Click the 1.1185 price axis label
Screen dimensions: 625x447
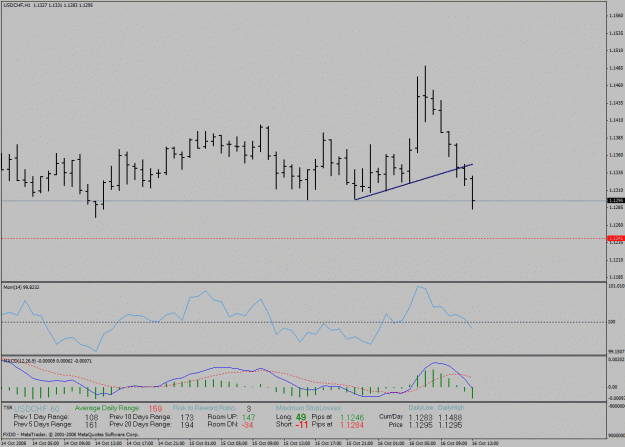click(x=616, y=277)
